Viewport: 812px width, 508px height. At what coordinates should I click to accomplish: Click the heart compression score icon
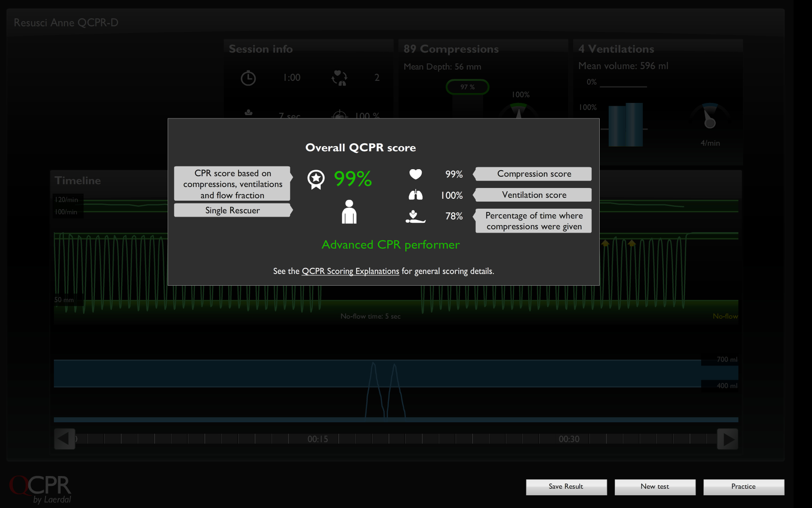pyautogui.click(x=416, y=174)
